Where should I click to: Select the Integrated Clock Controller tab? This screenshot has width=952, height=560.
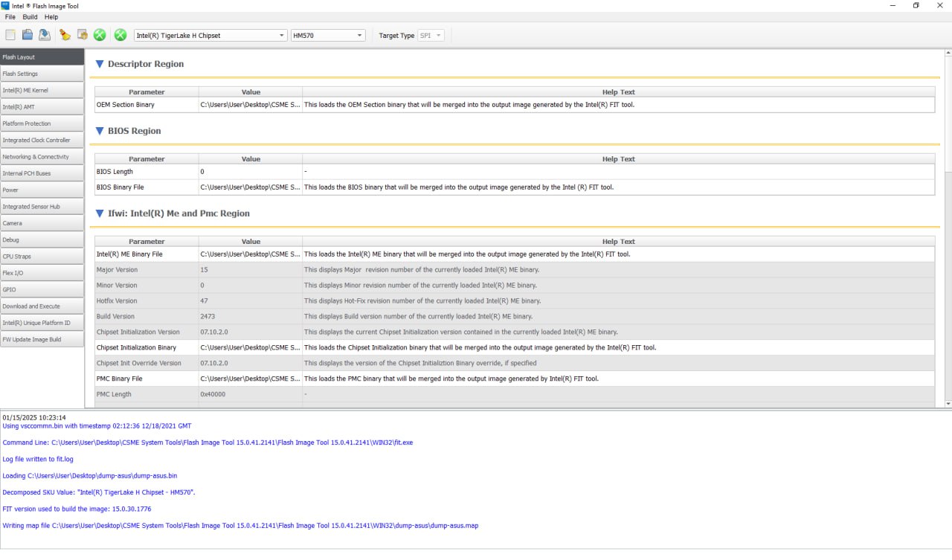[42, 140]
